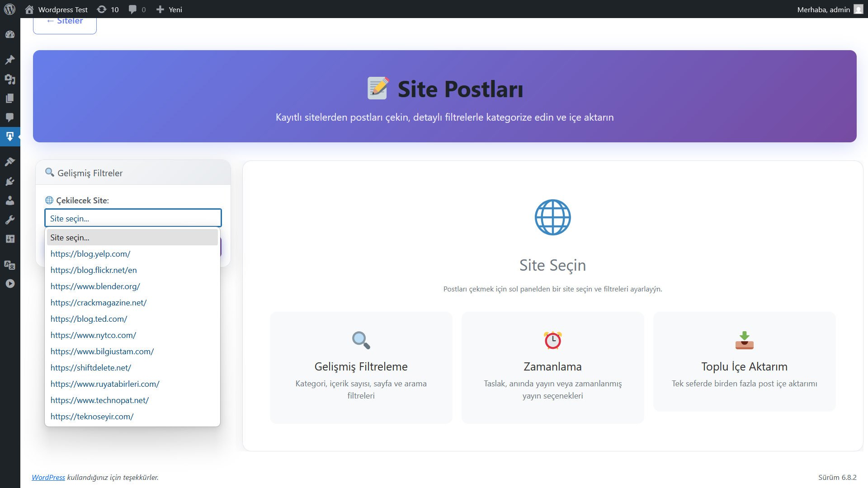Image resolution: width=868 pixels, height=488 pixels.
Task: Open the Pages sidebar icon
Action: 10,99
